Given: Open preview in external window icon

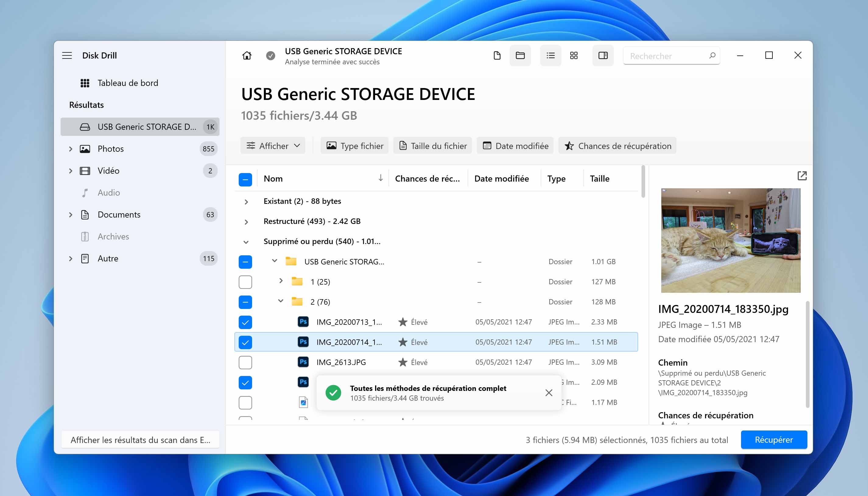Looking at the screenshot, I should click(x=802, y=176).
